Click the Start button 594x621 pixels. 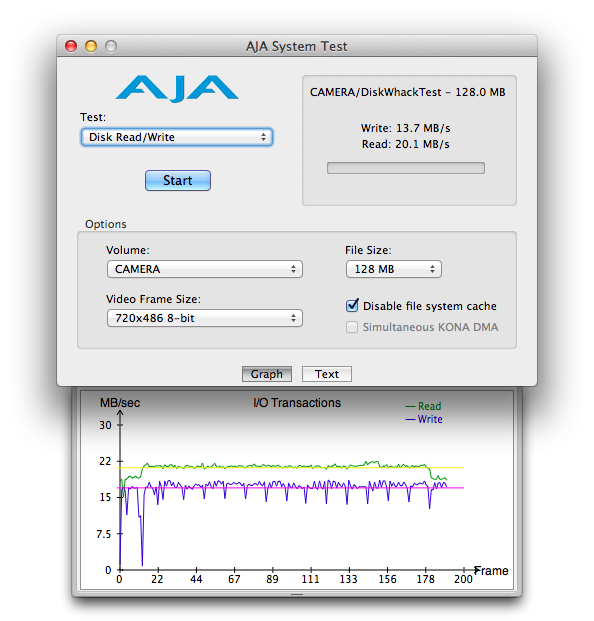click(178, 181)
